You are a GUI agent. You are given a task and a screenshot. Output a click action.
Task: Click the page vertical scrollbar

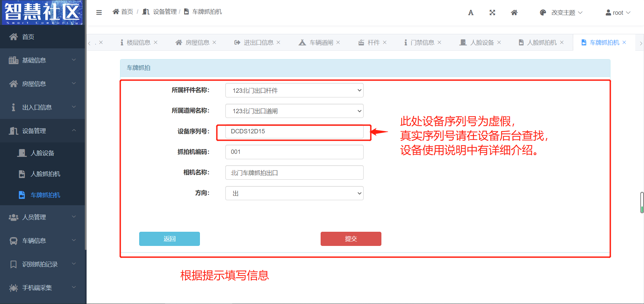click(x=642, y=202)
